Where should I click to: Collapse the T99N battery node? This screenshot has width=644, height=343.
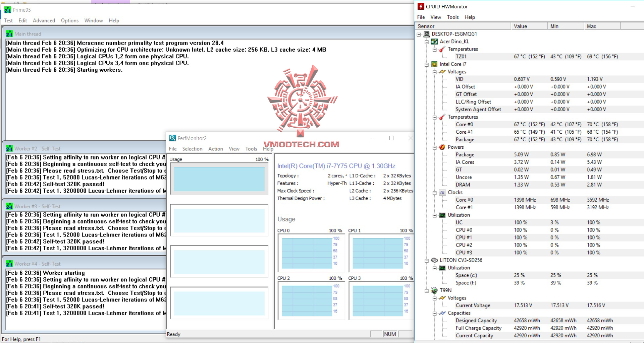427,291
